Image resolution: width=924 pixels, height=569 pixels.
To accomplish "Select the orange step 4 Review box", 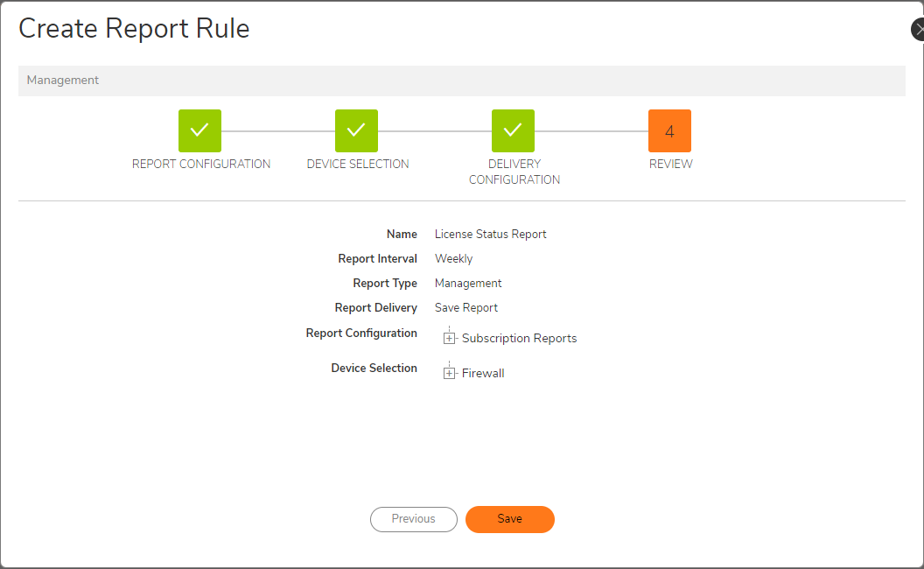I will click(669, 130).
